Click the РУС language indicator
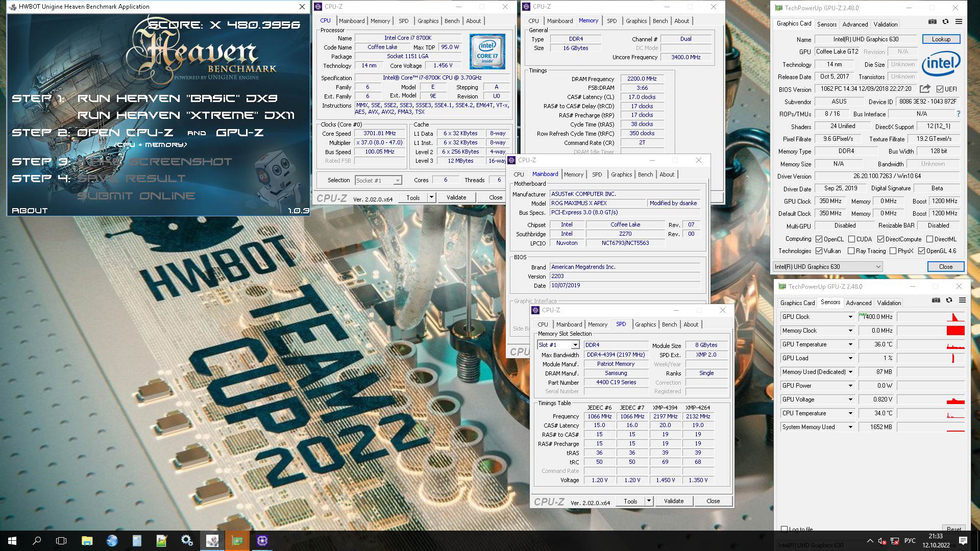The height and width of the screenshot is (551, 980). (910, 541)
